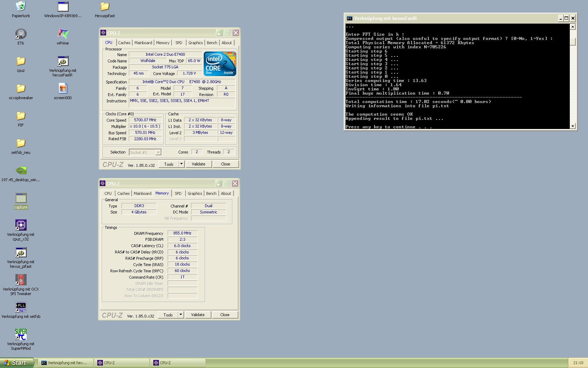Image resolution: width=588 pixels, height=368 pixels.
Task: Open the cpuz folder on desktop
Action: click(x=21, y=61)
